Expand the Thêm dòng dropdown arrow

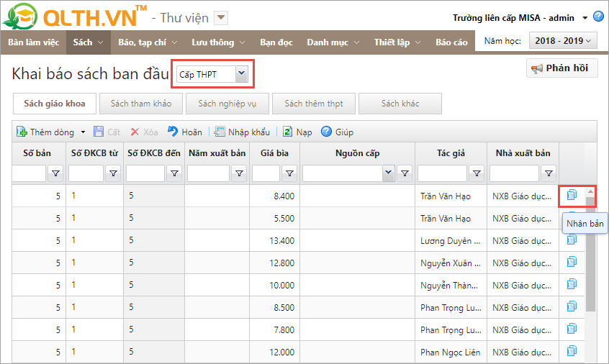(83, 132)
